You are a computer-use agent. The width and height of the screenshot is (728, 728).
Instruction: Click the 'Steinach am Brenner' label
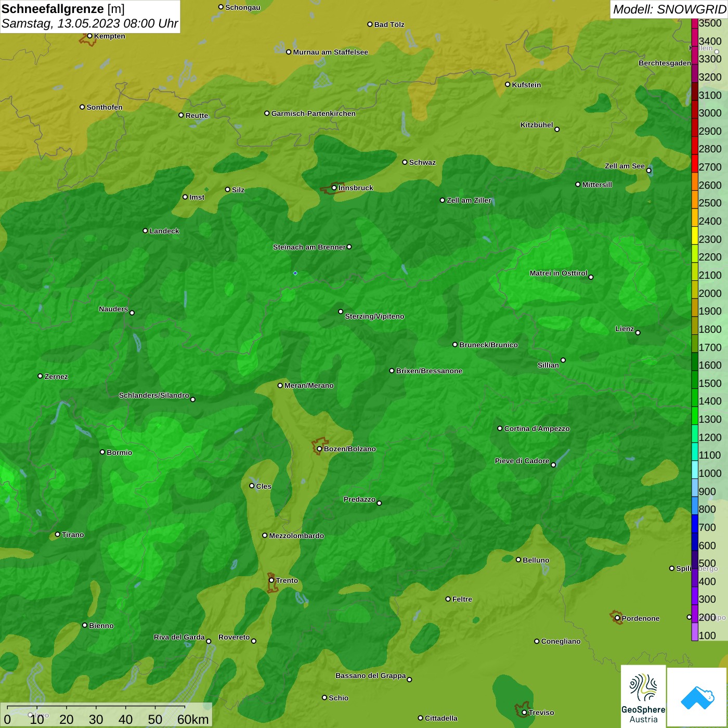pos(309,247)
